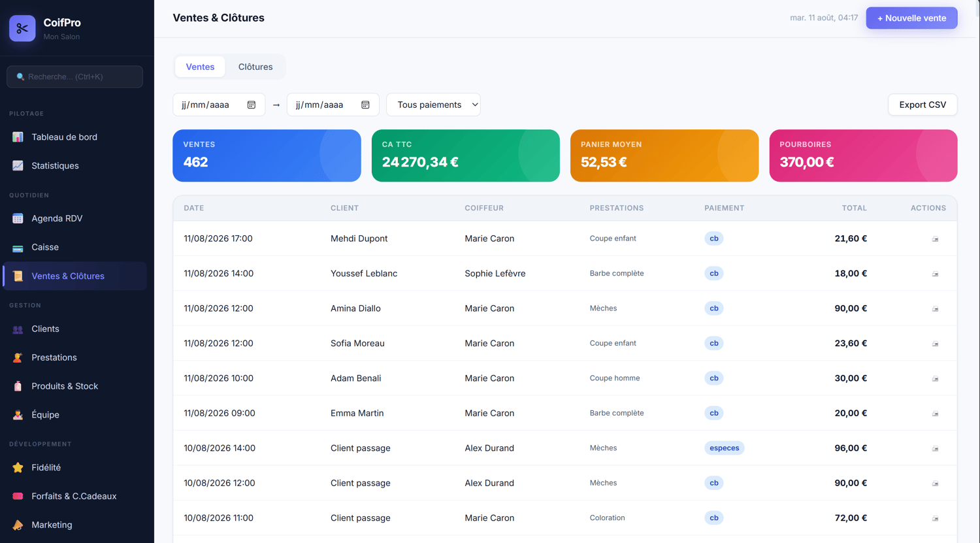Switch to the Clôtures tab
The image size is (980, 543).
point(255,67)
